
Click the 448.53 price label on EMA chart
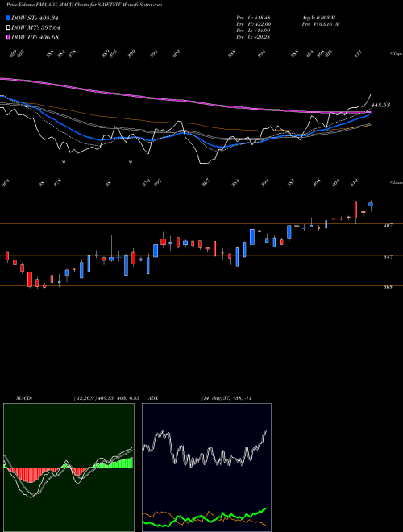pyautogui.click(x=380, y=105)
